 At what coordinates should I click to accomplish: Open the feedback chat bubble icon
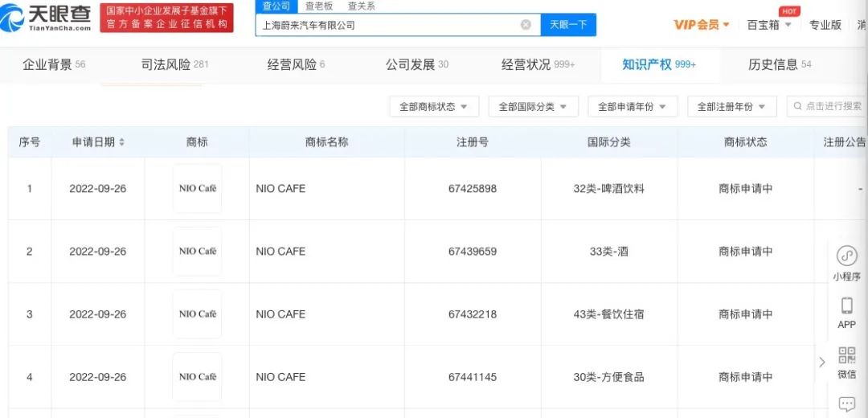pyautogui.click(x=847, y=404)
